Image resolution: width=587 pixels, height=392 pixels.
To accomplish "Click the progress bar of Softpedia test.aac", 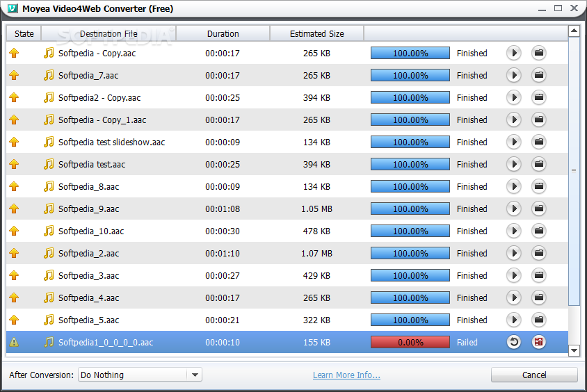I will click(x=410, y=164).
